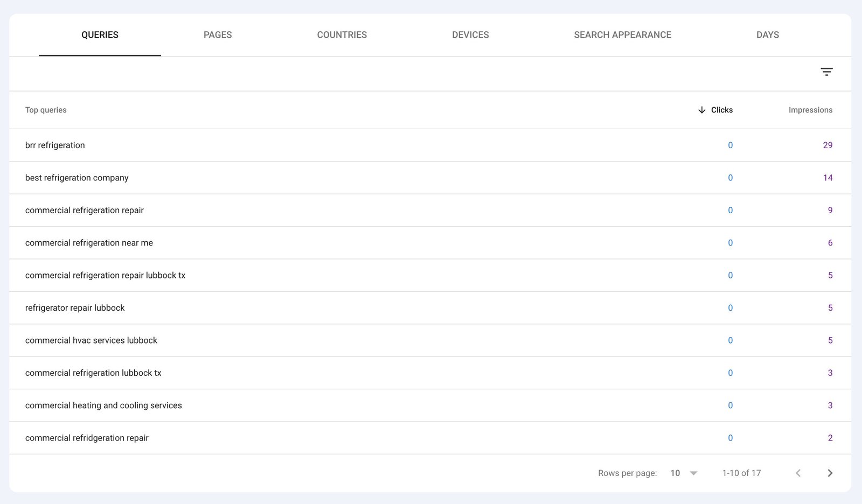Click the Clicks sort arrow icon
This screenshot has width=862, height=504.
point(701,110)
